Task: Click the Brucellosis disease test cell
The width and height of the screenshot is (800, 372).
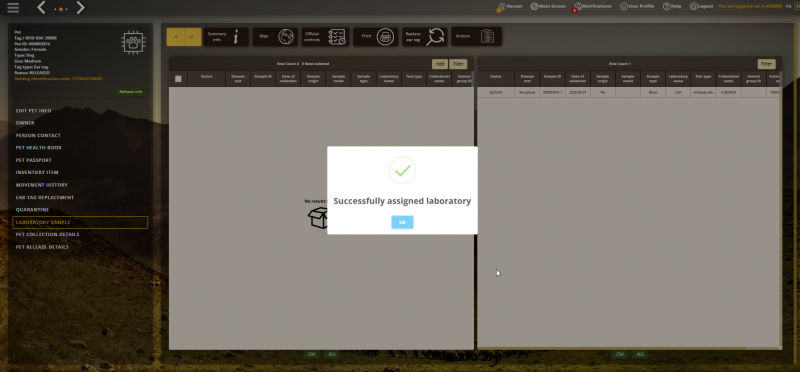Action: tap(527, 92)
